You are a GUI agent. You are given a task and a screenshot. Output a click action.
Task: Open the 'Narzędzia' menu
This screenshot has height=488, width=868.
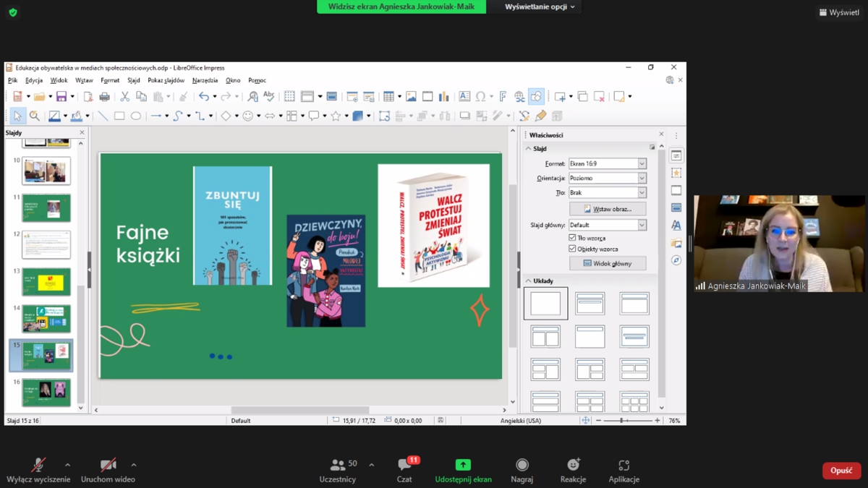click(x=205, y=80)
